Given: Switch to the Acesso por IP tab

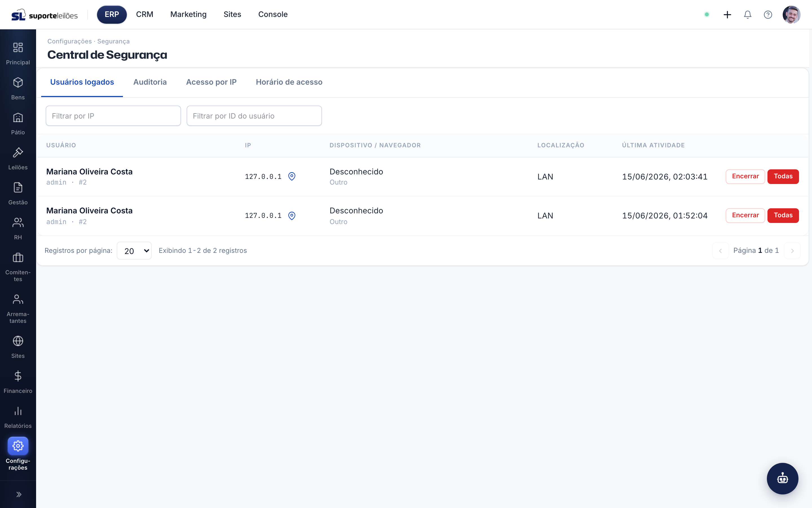Looking at the screenshot, I should point(211,82).
